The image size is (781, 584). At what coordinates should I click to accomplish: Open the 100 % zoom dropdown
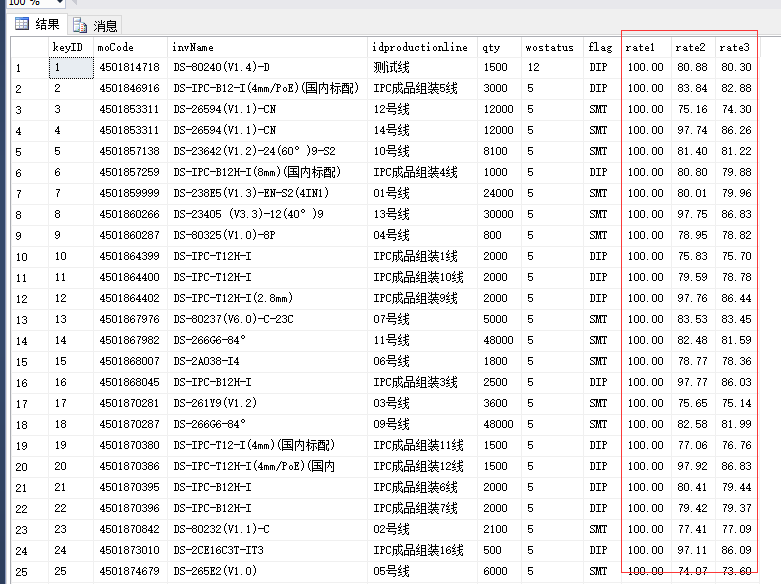click(x=59, y=2)
